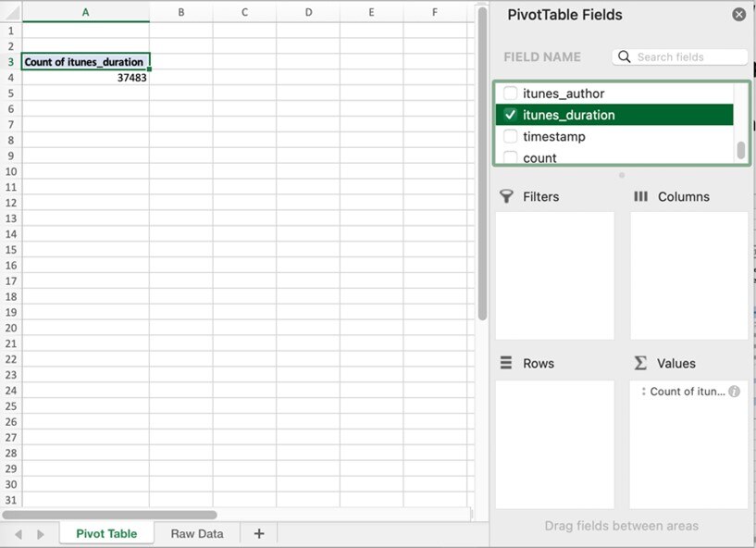Go to next sheet arrow
Image resolution: width=756 pixels, height=548 pixels.
point(41,534)
